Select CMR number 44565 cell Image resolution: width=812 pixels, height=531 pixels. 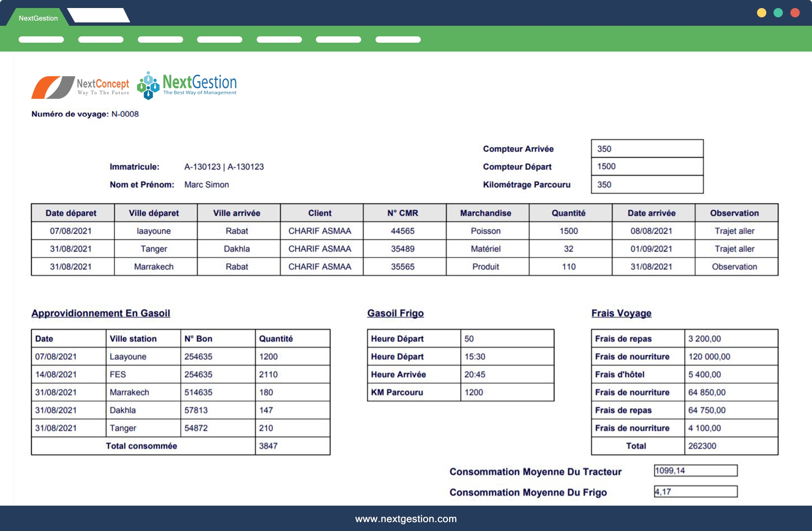[402, 231]
